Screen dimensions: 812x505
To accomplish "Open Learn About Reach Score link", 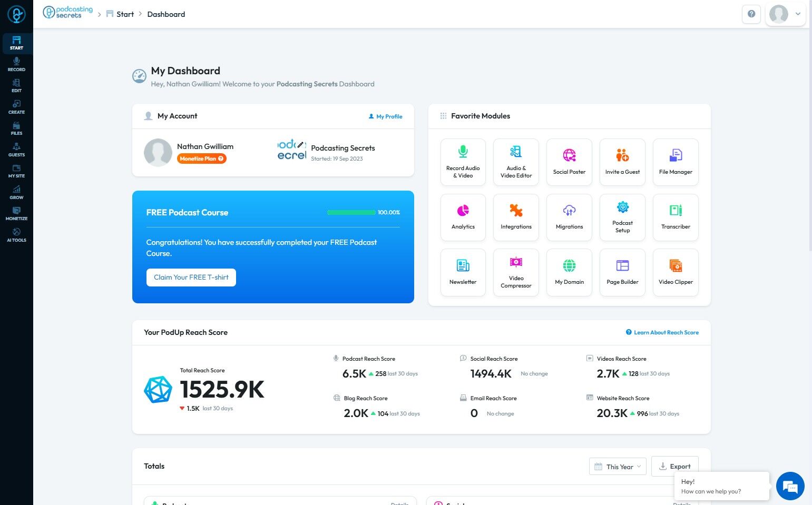I will 662,332.
